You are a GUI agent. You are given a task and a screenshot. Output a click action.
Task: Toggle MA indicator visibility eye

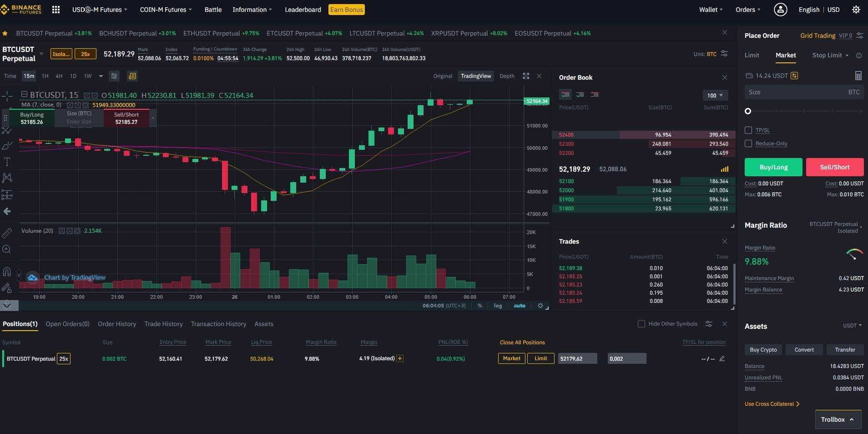point(70,105)
